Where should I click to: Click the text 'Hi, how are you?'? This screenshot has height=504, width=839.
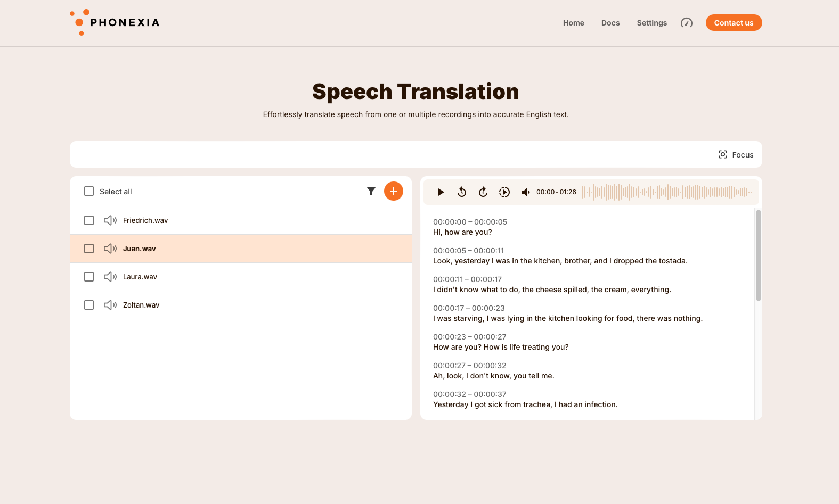[x=462, y=232]
